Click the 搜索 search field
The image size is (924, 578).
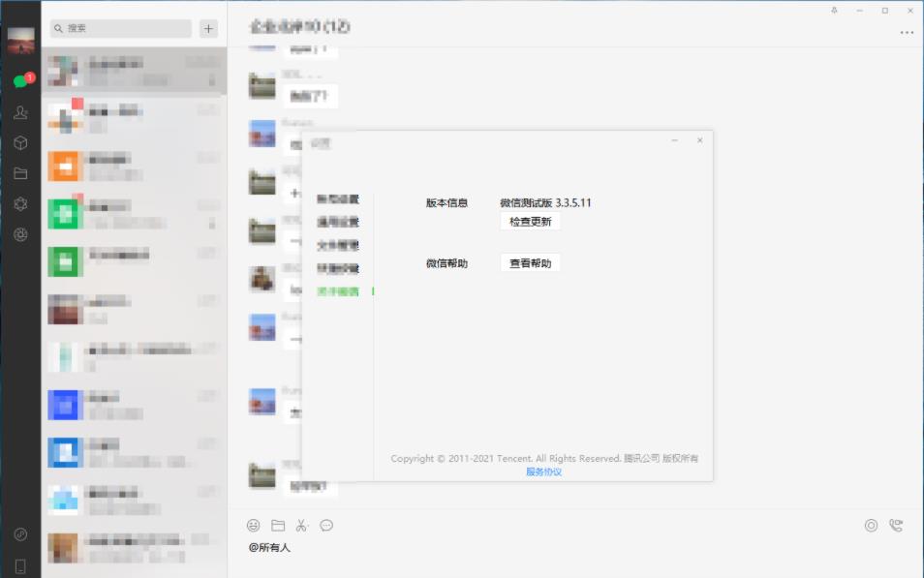[x=121, y=28]
